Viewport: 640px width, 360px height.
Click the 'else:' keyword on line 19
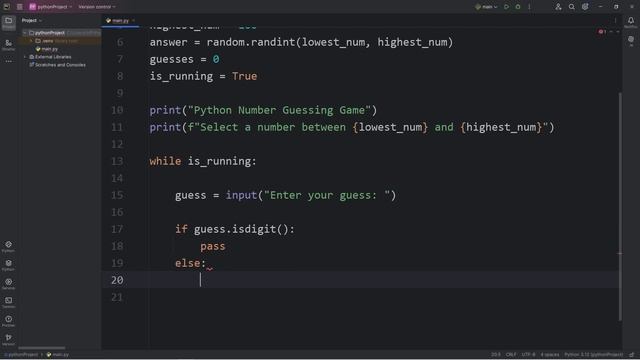pos(191,263)
